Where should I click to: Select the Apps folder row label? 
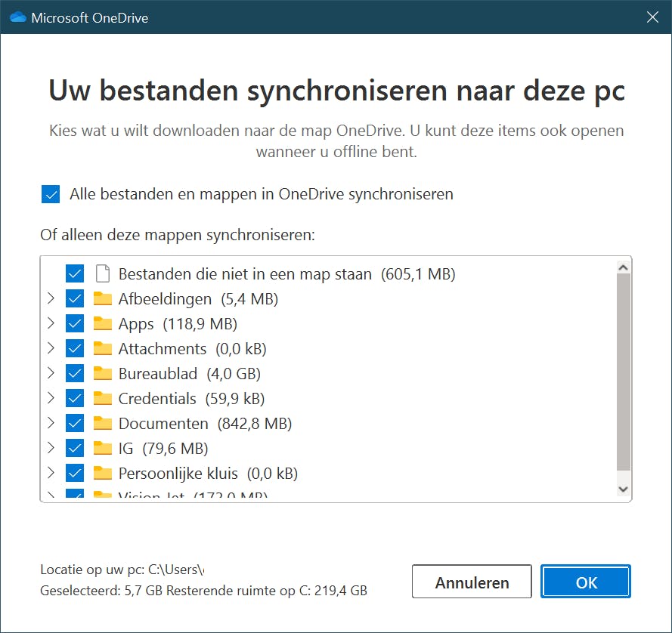click(136, 324)
